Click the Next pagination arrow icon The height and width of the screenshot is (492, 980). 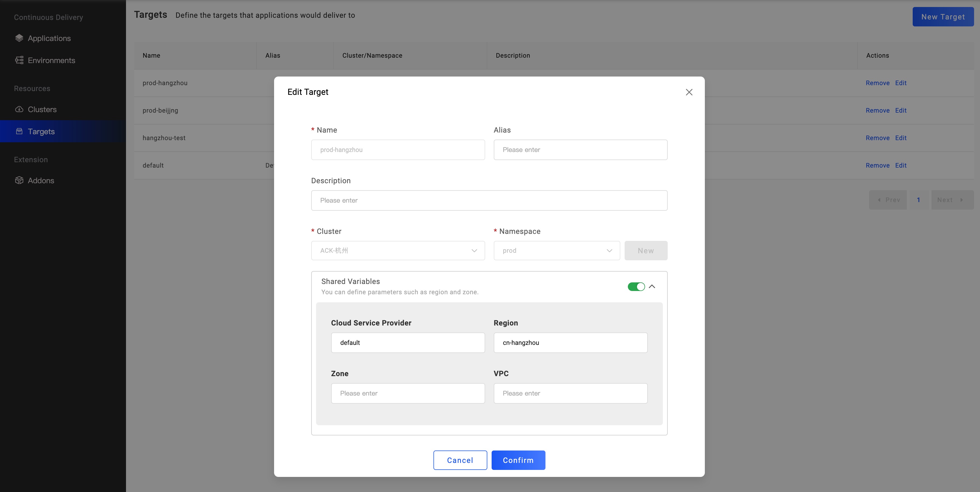click(x=961, y=200)
